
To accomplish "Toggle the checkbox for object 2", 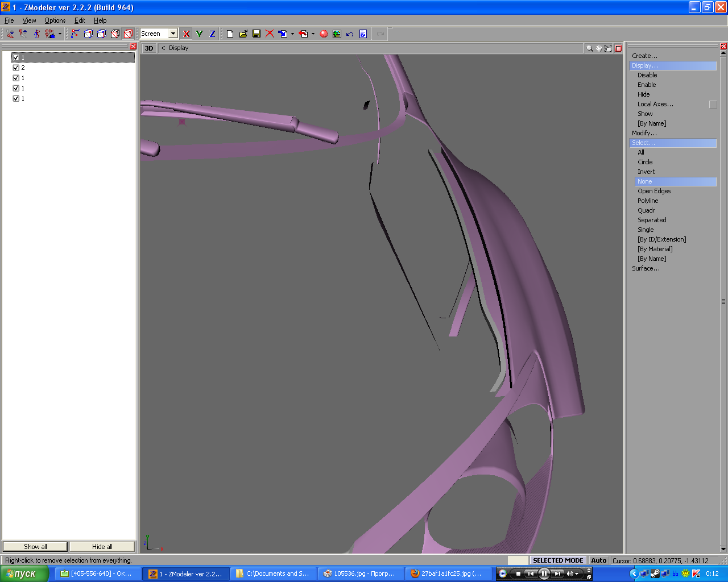I will [16, 68].
